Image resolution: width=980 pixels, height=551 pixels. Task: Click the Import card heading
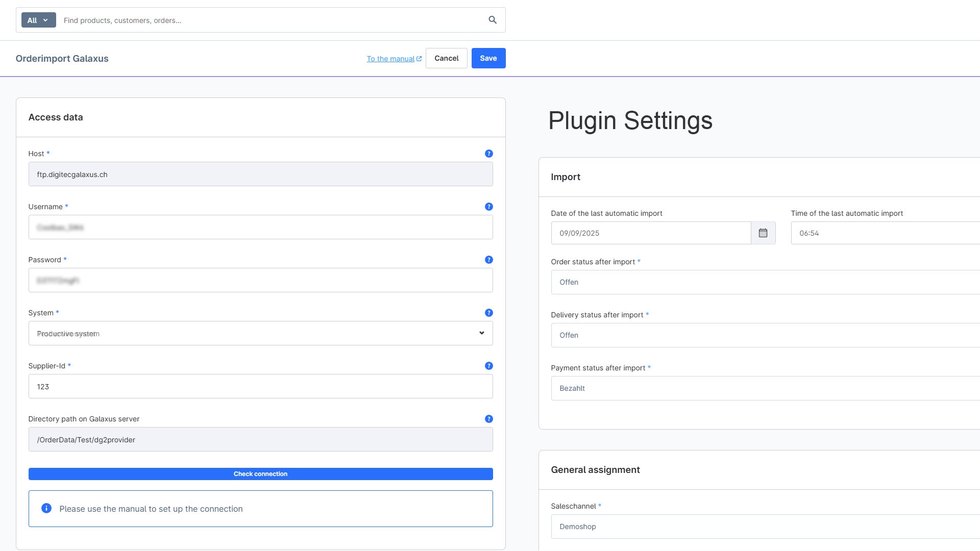[x=566, y=177]
